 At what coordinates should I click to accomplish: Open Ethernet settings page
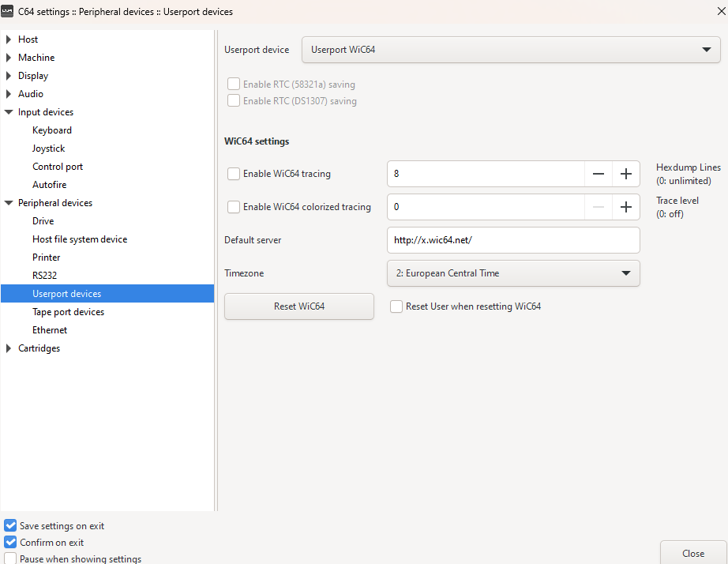pos(49,330)
